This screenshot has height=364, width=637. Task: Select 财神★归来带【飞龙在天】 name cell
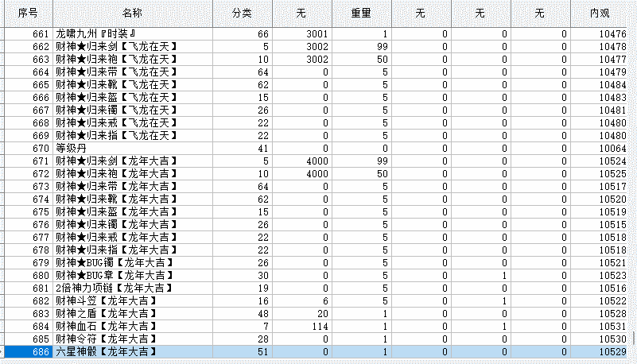(x=133, y=72)
